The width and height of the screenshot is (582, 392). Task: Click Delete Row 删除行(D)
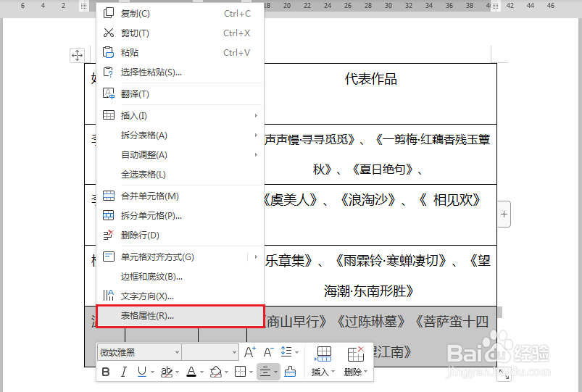tap(180, 235)
